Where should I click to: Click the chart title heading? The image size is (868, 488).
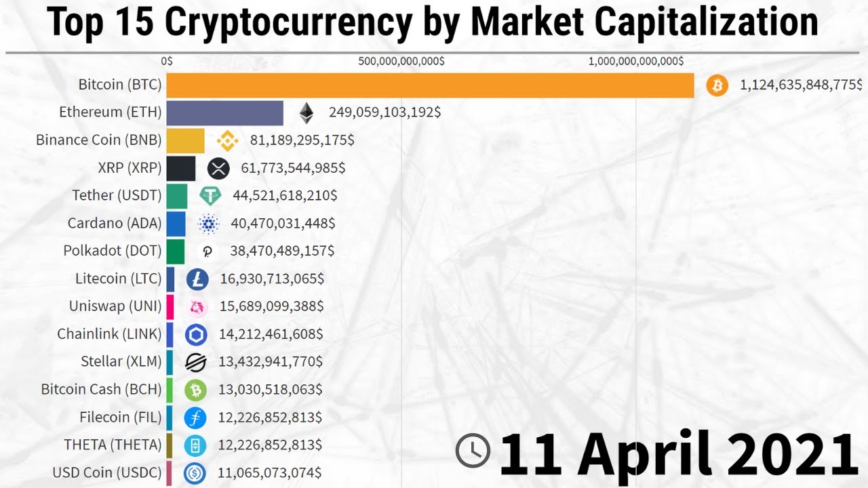[433, 23]
